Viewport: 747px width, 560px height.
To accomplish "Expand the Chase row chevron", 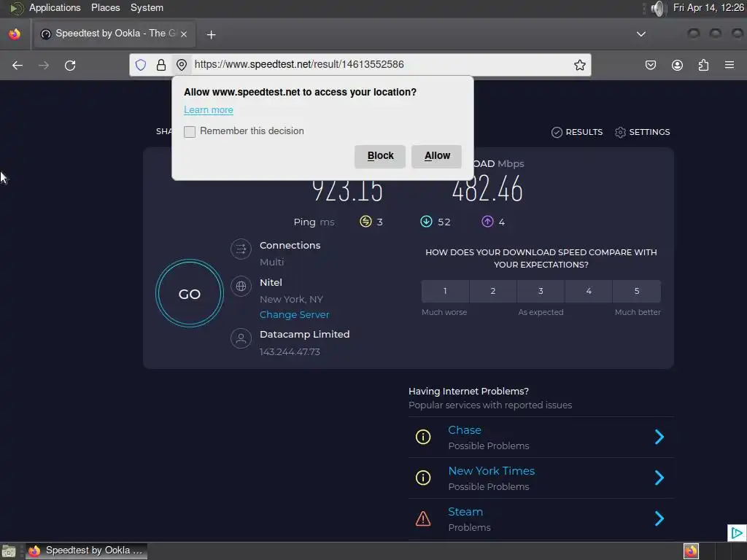I will pos(659,437).
